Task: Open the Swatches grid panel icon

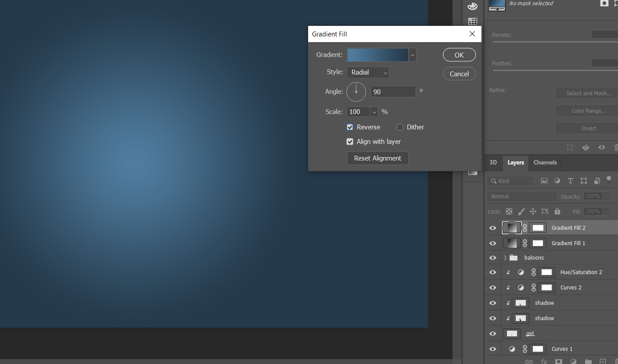Action: click(x=472, y=21)
